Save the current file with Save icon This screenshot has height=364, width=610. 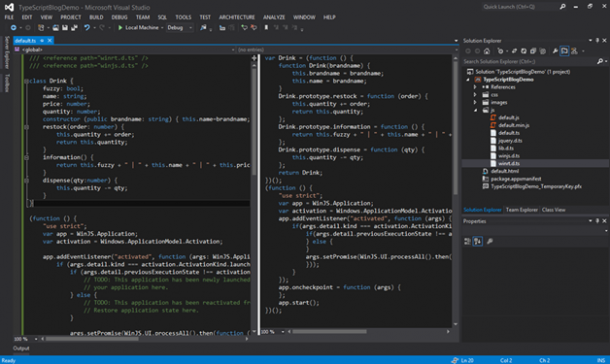pyautogui.click(x=65, y=28)
